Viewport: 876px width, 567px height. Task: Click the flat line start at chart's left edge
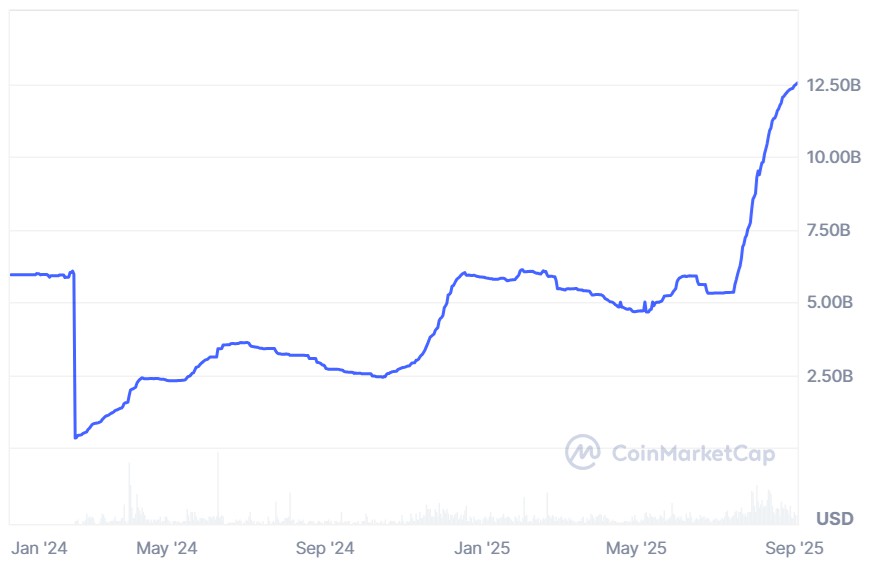(12, 274)
